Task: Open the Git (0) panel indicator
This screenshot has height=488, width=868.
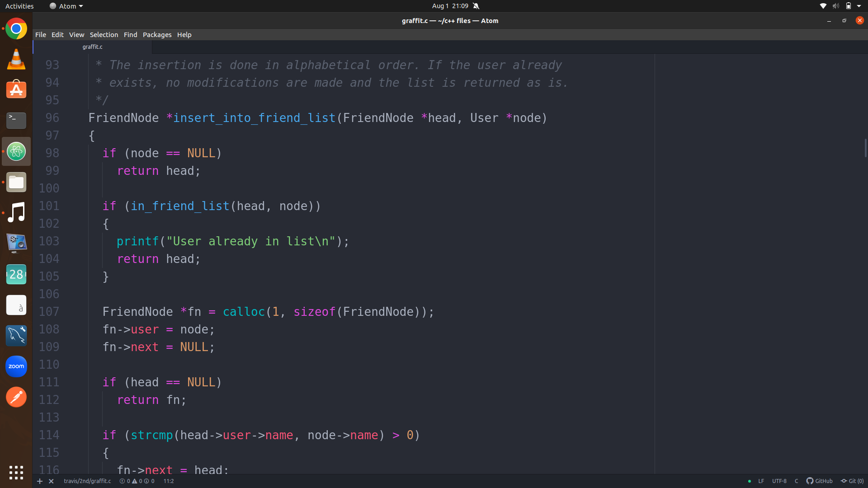Action: pos(852,481)
